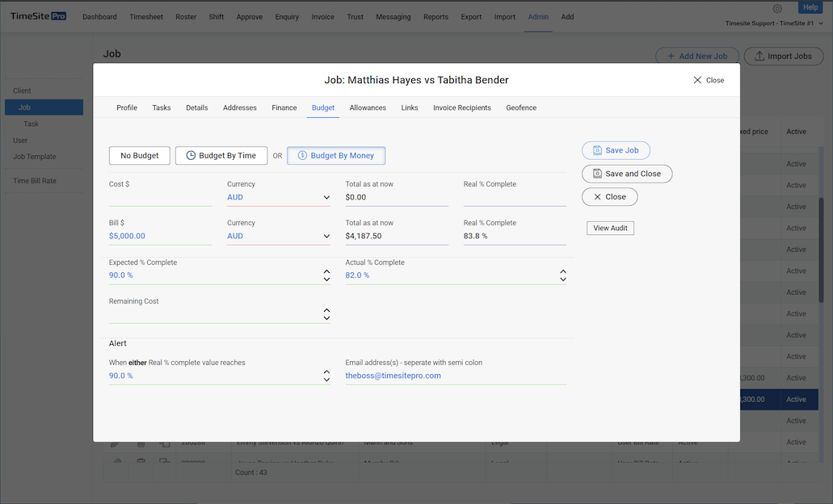Open the Enquiry menu
The height and width of the screenshot is (504, 833).
pos(287,17)
